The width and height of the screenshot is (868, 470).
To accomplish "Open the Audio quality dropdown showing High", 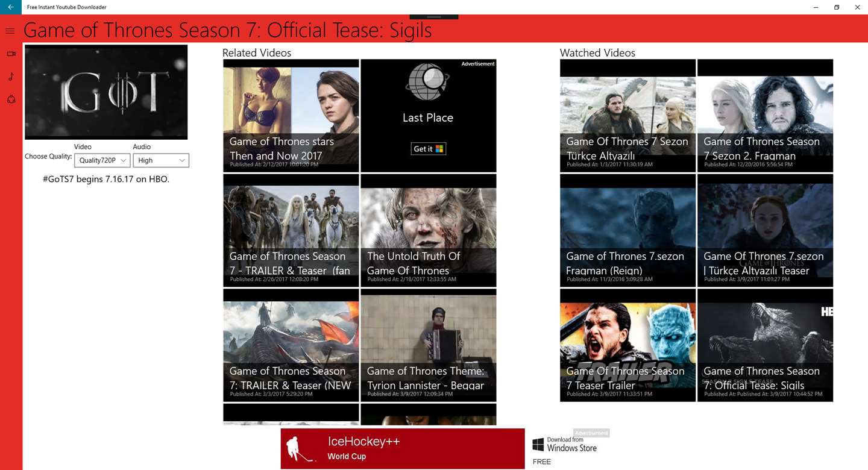I will (161, 160).
